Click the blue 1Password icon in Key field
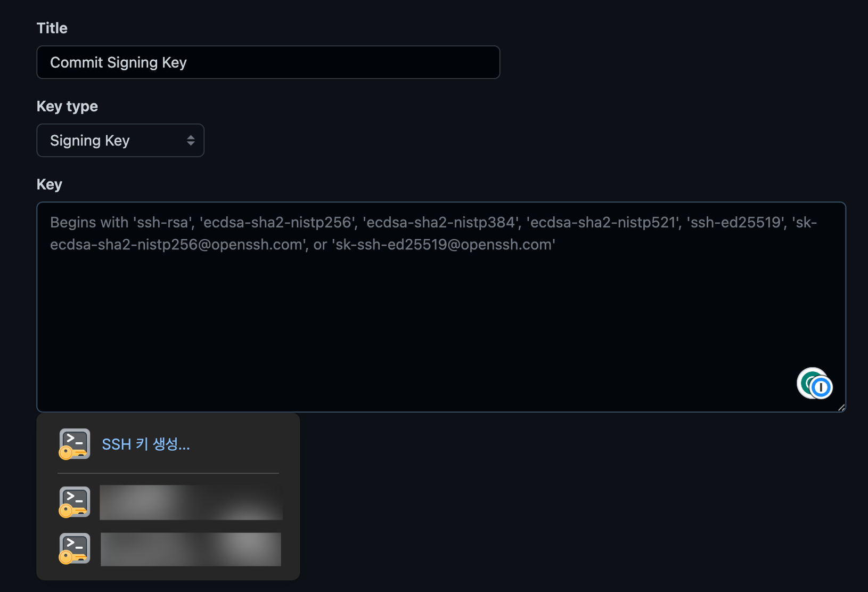Viewport: 868px width, 592px height. pos(821,387)
